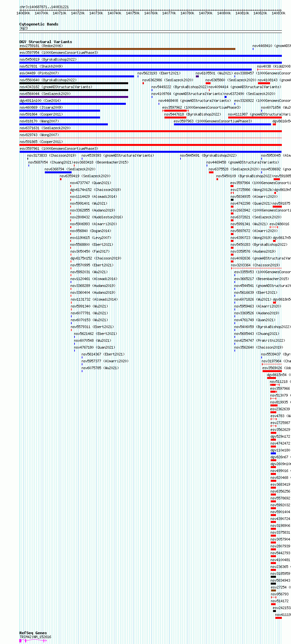Screen dimensions: 291x644
Task: Click nsv5834935 (Almarri2020) label
Action: coord(254,197)
